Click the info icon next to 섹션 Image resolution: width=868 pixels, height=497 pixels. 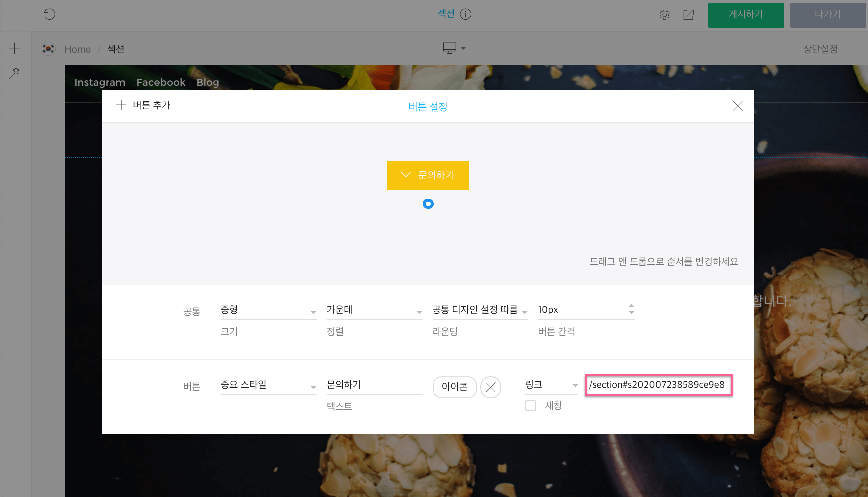tap(466, 14)
